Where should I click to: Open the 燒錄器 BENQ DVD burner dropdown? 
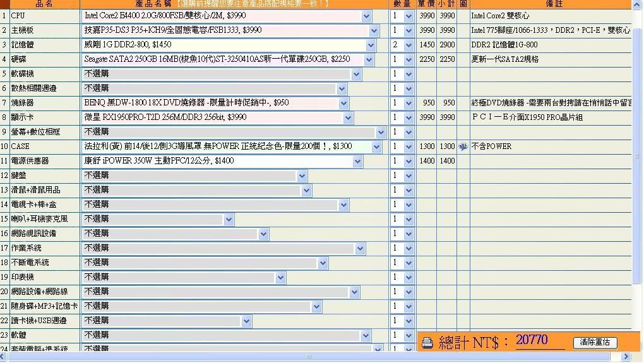343,103
